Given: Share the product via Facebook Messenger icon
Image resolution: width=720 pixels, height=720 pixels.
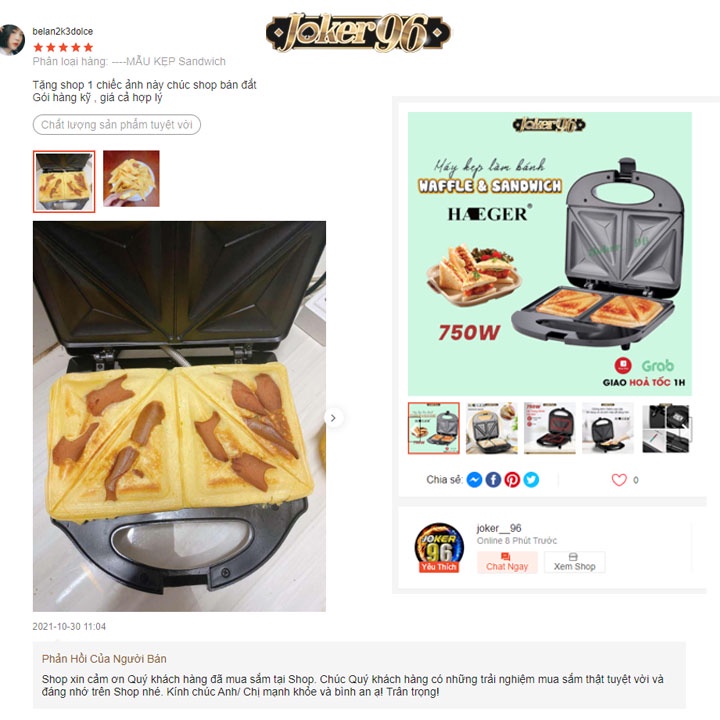Looking at the screenshot, I should (474, 480).
